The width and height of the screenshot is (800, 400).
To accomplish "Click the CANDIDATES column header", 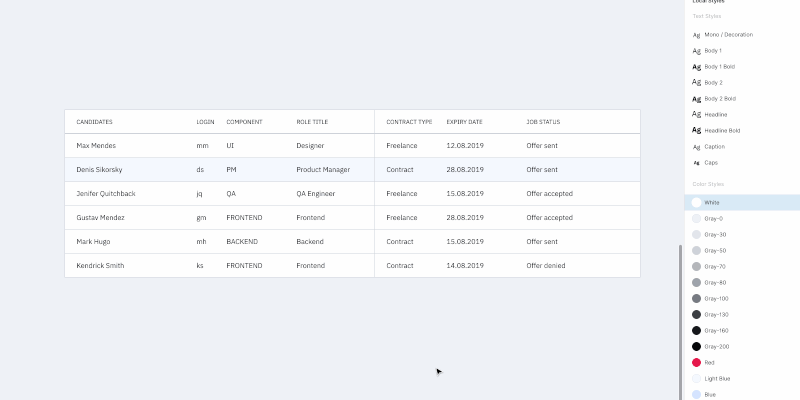I will pos(94,122).
